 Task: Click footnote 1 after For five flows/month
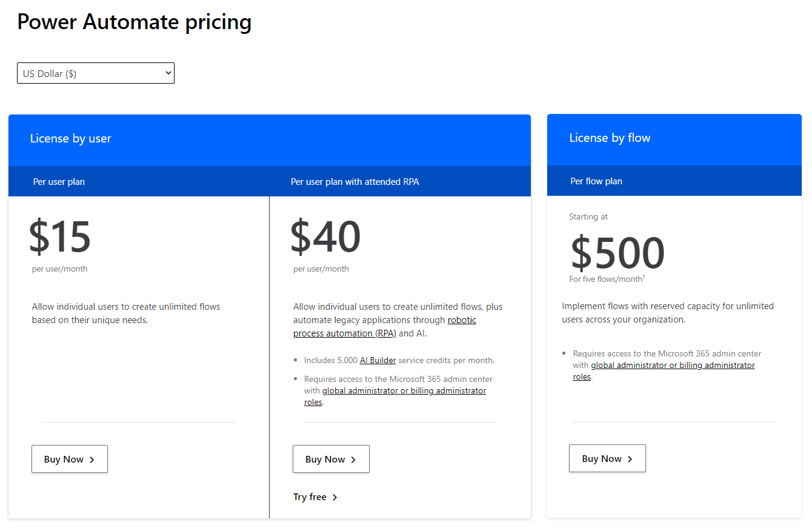coord(644,277)
